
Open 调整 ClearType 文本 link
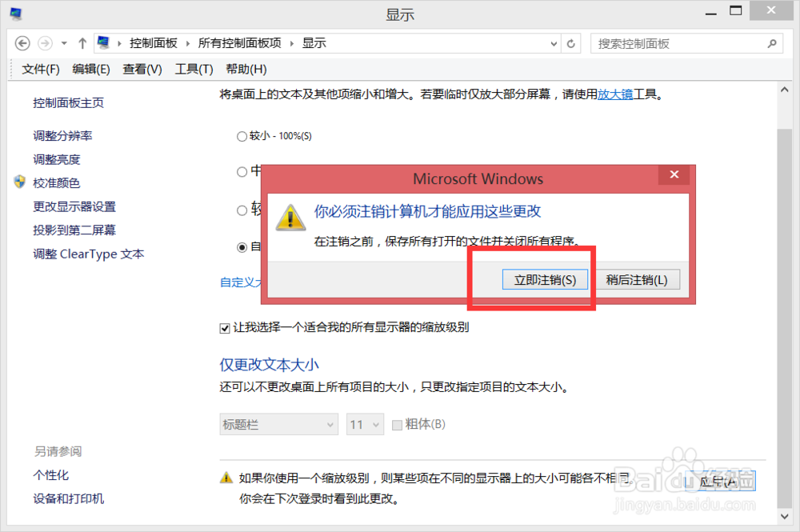pos(89,254)
